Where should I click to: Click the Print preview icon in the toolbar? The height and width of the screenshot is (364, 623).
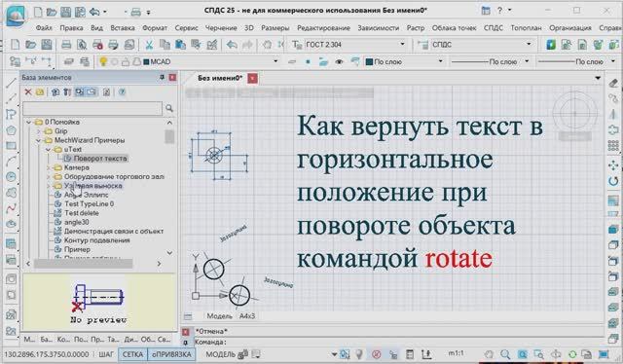tap(82, 45)
